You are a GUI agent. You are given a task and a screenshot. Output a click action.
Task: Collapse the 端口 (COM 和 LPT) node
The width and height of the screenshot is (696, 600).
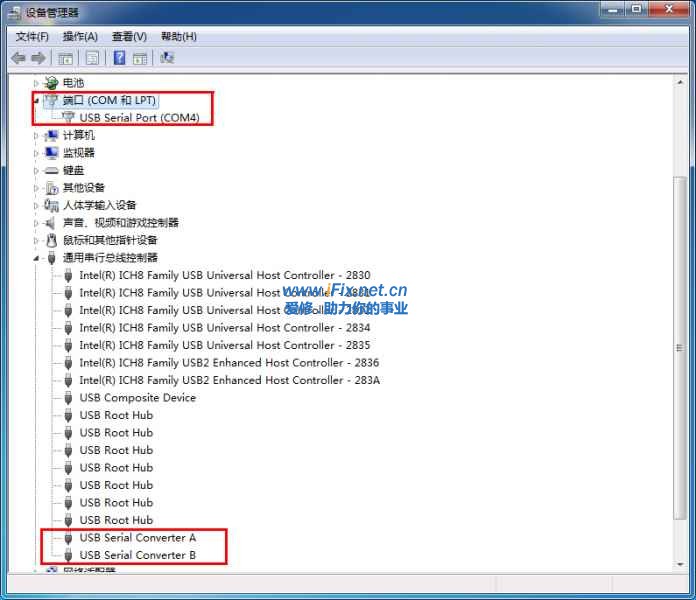(x=37, y=100)
